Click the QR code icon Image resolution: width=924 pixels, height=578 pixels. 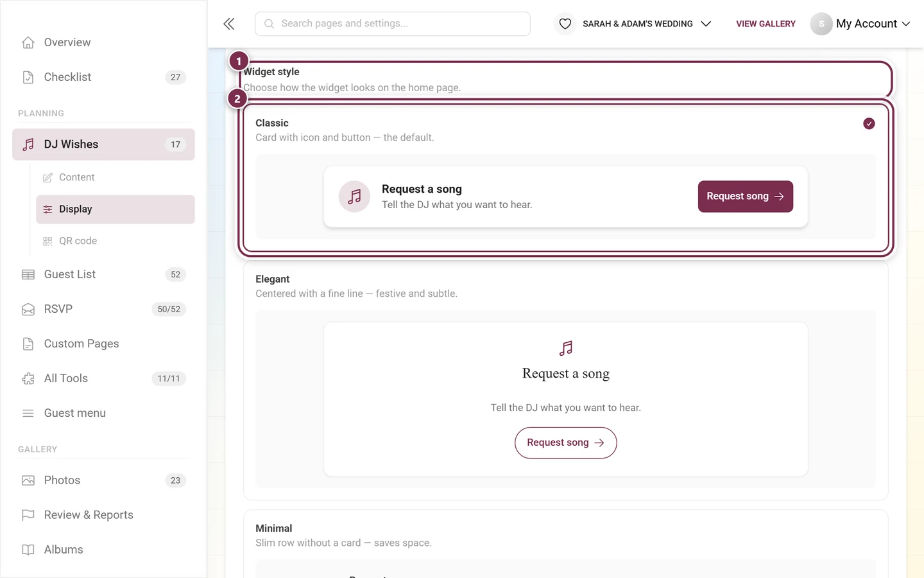pyautogui.click(x=47, y=241)
